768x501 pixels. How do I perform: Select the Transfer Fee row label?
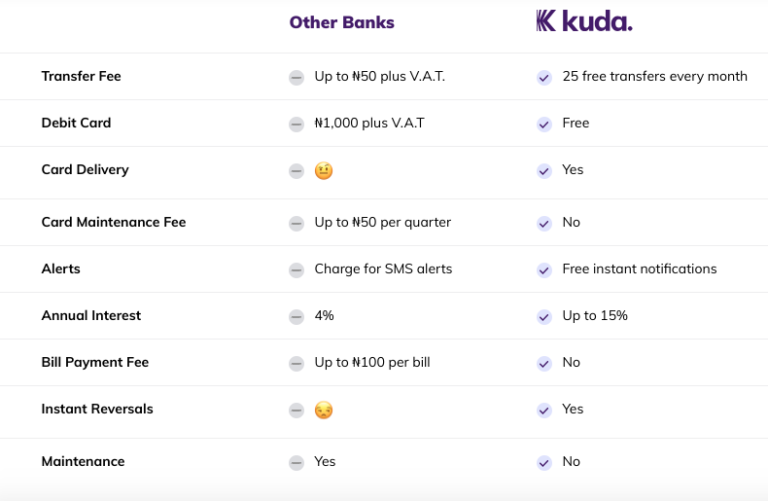click(x=81, y=76)
